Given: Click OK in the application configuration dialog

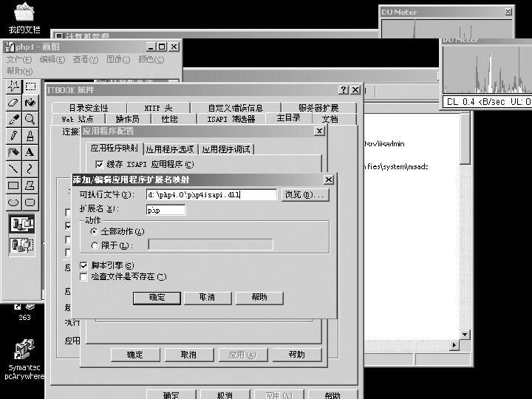Looking at the screenshot, I should pos(135,355).
